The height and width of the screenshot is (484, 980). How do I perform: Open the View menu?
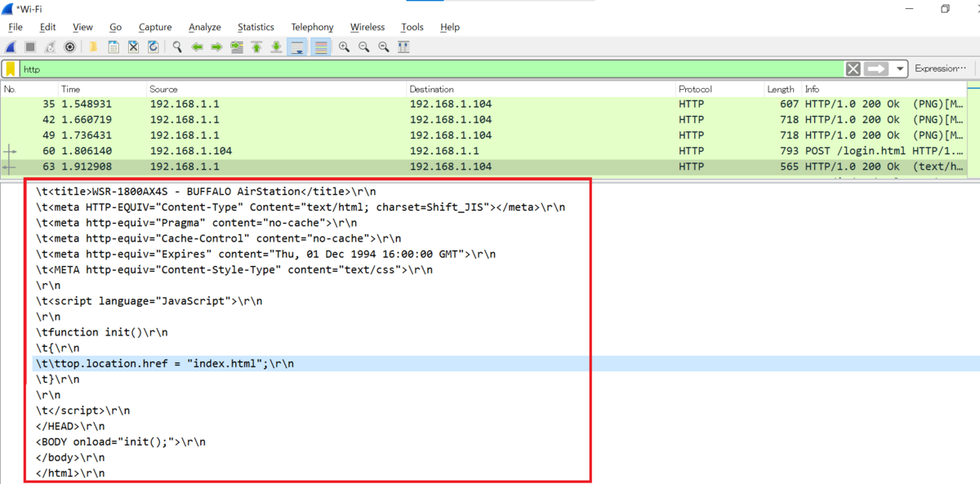tap(82, 27)
